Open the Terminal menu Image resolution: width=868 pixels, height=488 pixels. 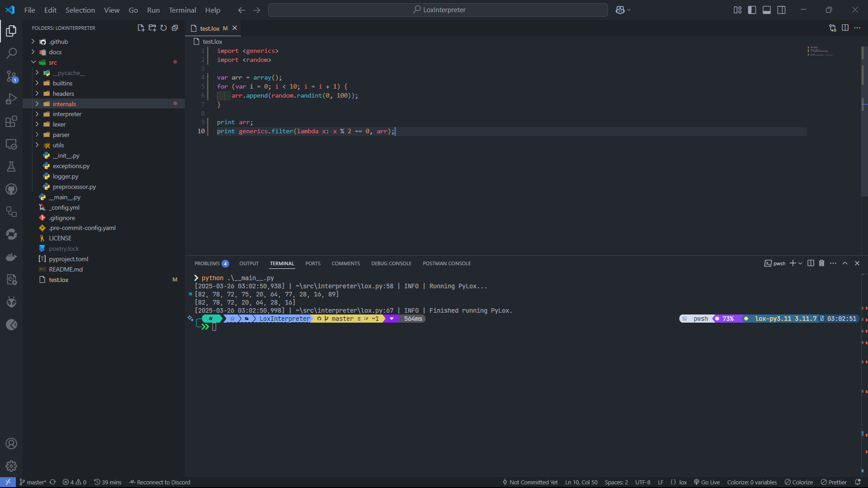point(182,10)
